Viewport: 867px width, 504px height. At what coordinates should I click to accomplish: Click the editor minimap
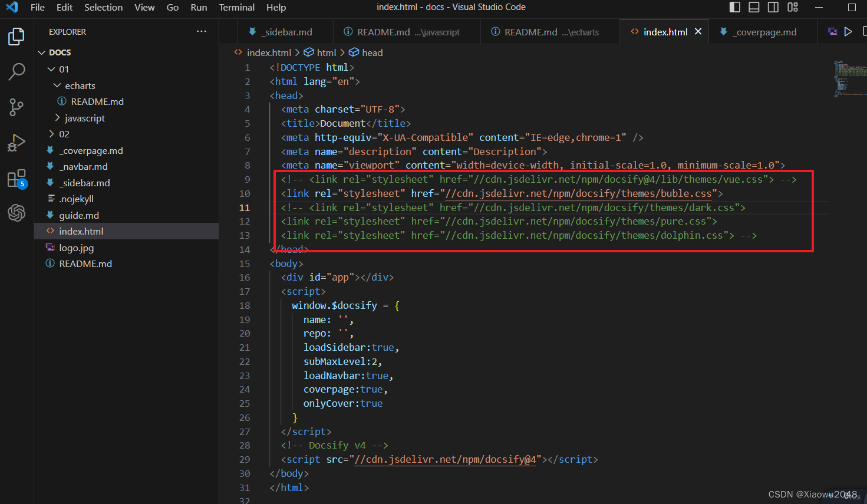point(849,78)
